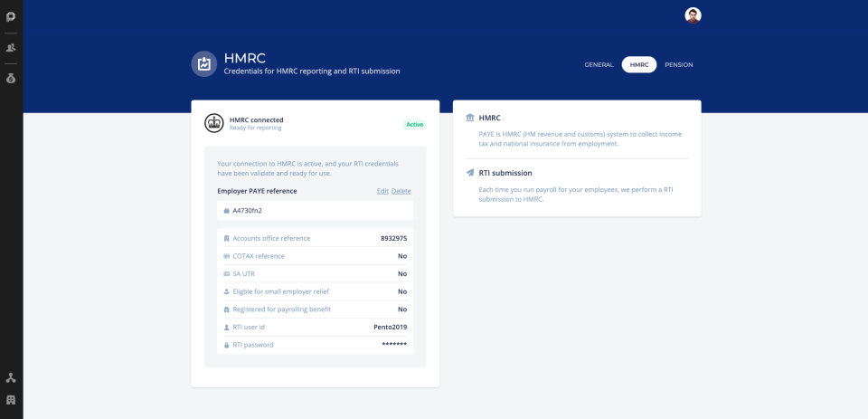Click the No value for small employer relief
The height and width of the screenshot is (419, 868).
[x=402, y=291]
